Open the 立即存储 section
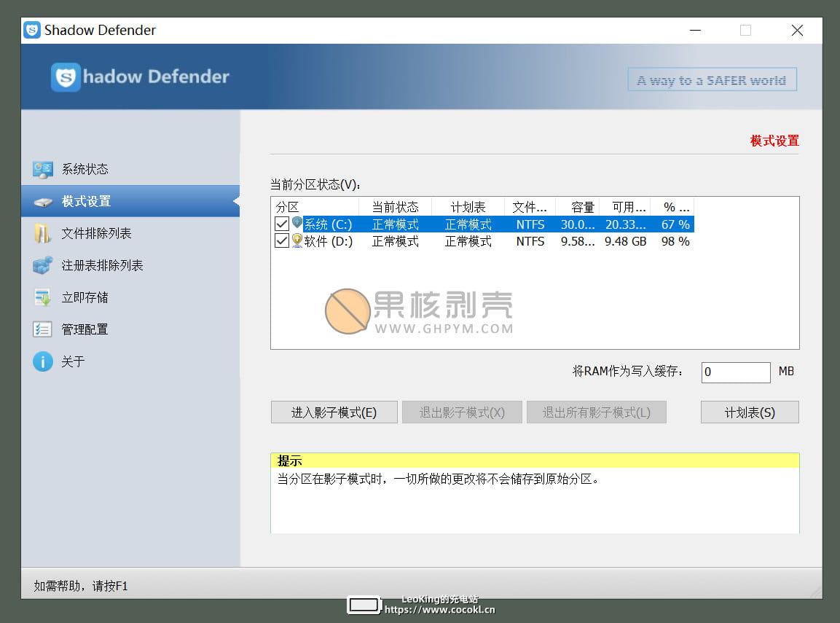Image resolution: width=840 pixels, height=623 pixels. pos(130,297)
